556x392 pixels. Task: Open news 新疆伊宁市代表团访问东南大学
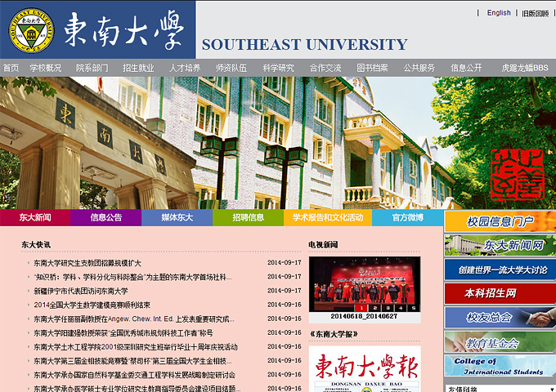pyautogui.click(x=81, y=291)
